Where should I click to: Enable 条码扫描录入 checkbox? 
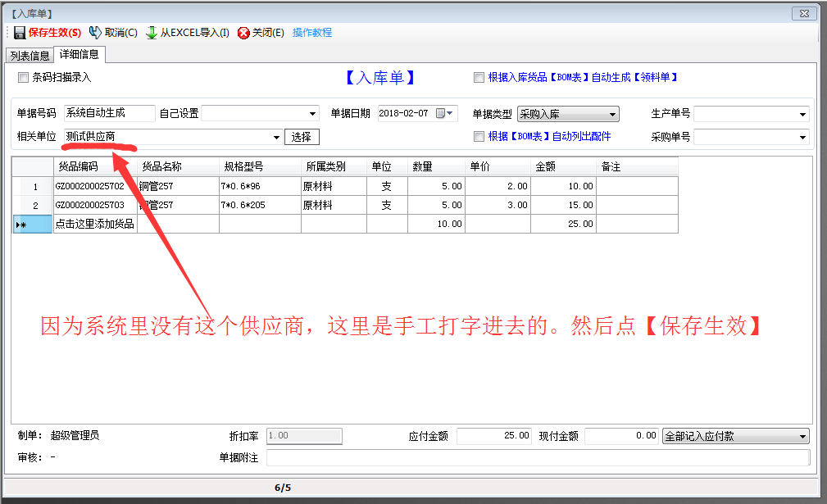tap(23, 78)
